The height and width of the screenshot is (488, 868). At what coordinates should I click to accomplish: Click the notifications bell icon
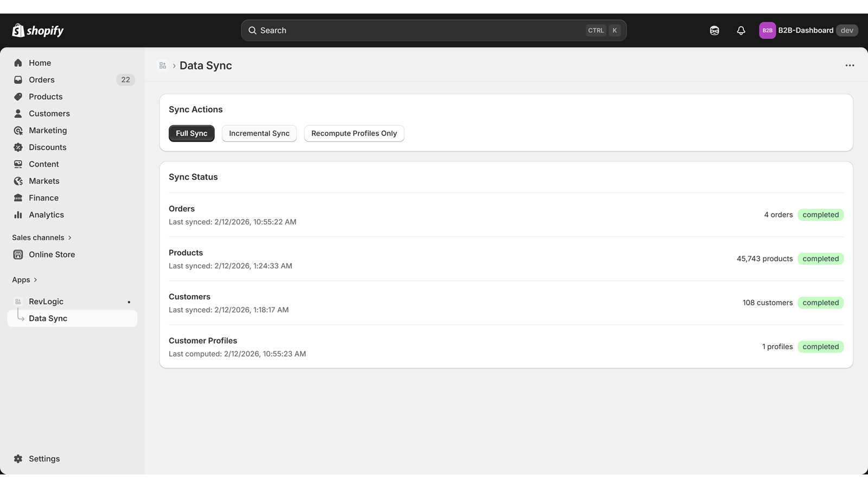(741, 30)
